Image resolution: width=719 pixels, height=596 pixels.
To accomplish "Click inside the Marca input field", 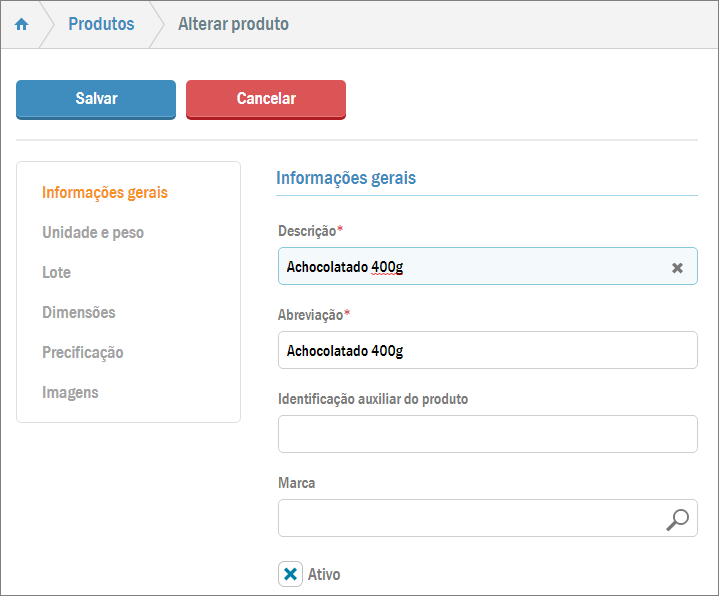I will 465,519.
